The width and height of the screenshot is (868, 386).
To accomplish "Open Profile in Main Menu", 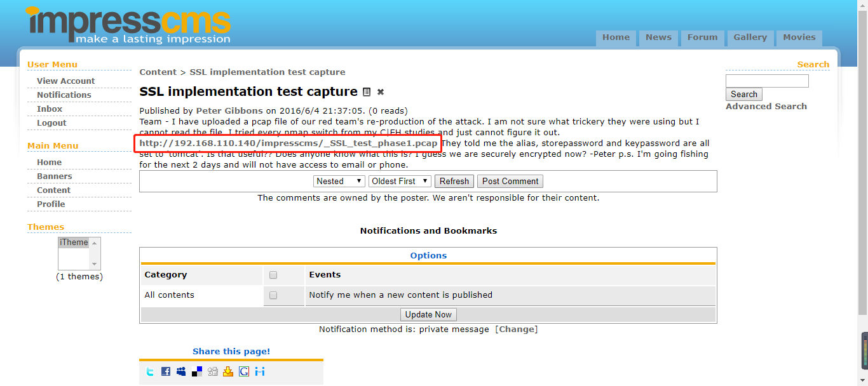I will 51,204.
